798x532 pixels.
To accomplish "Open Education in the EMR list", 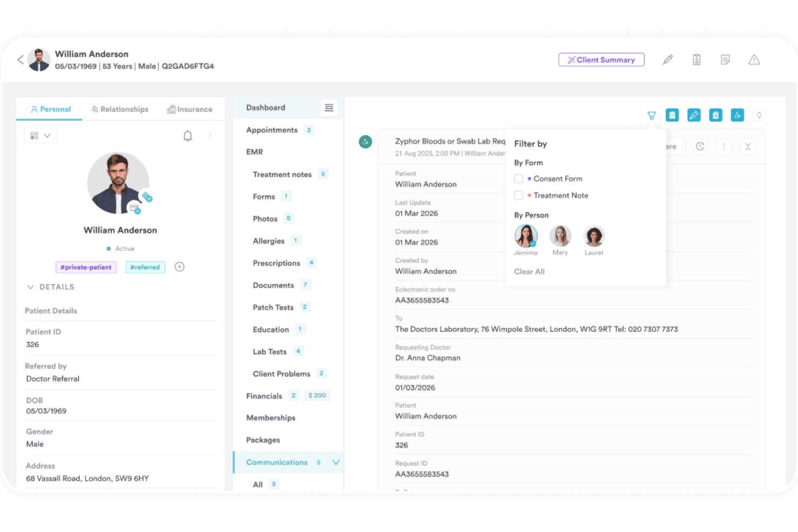I will tap(271, 329).
